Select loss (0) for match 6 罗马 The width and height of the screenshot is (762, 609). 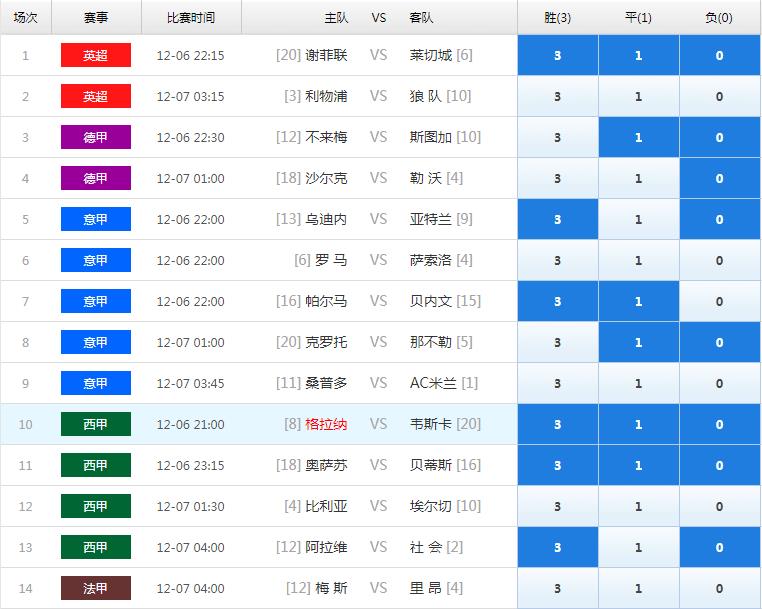[x=719, y=261]
